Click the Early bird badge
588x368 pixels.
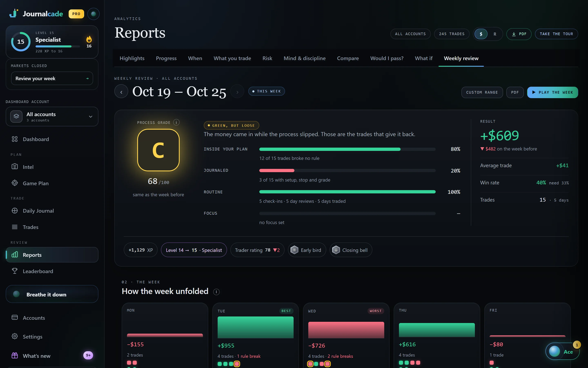[x=307, y=250]
